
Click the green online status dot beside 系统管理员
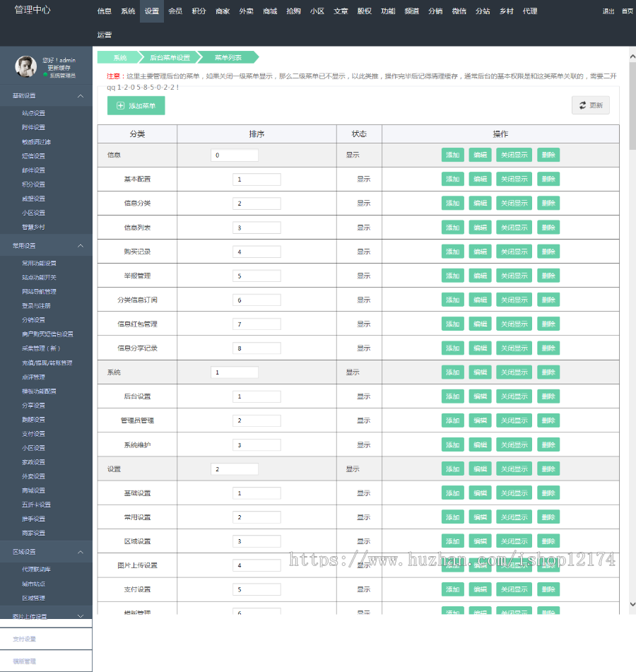45,75
